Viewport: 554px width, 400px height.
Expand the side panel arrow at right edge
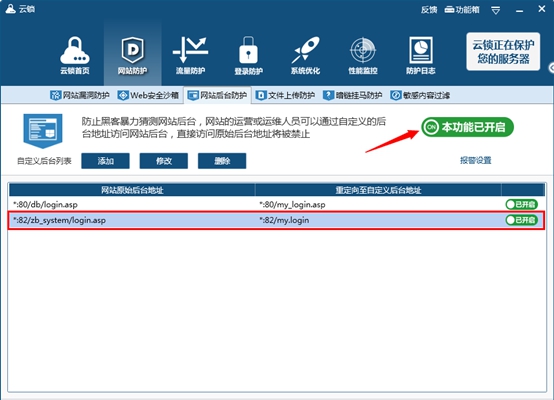click(x=551, y=67)
